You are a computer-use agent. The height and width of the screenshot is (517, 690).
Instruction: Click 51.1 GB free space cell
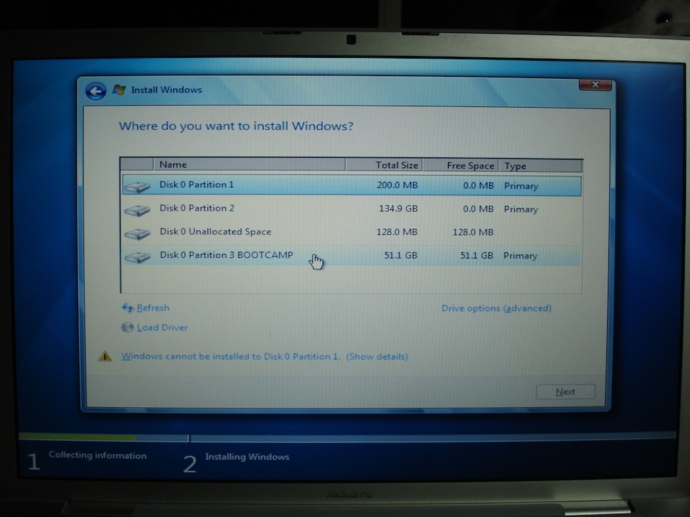tap(476, 255)
